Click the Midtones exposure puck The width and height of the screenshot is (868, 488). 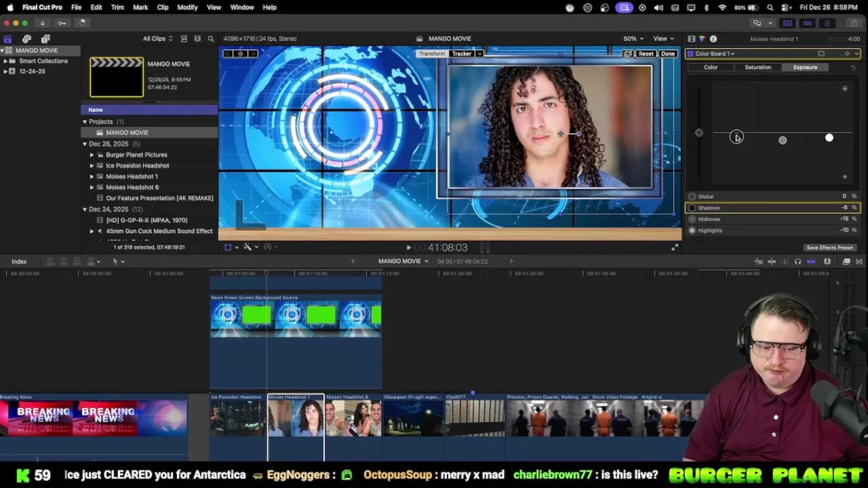pyautogui.click(x=783, y=140)
